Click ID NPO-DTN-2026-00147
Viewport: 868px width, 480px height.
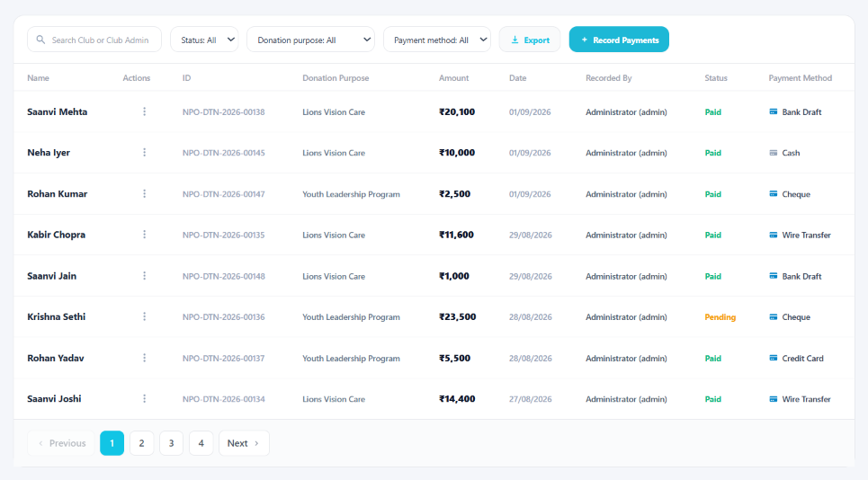click(x=224, y=194)
